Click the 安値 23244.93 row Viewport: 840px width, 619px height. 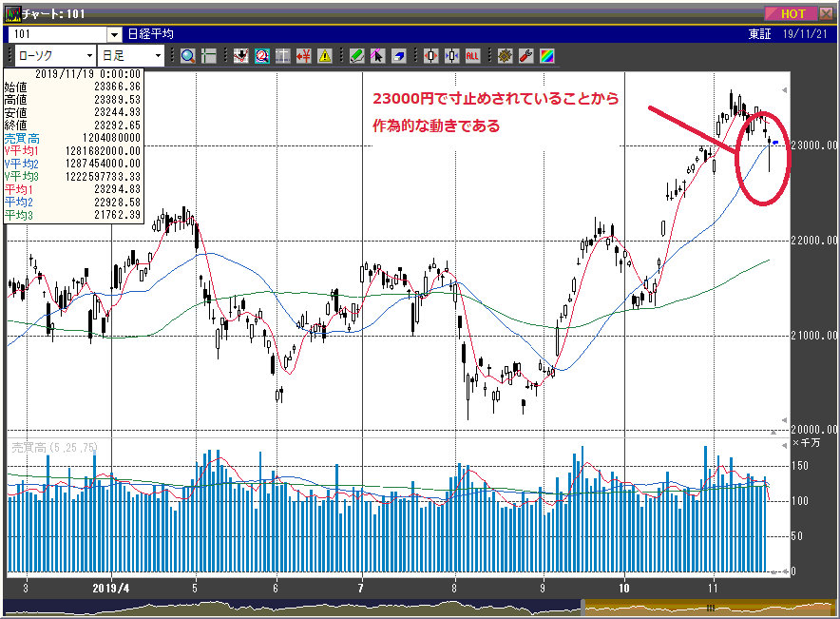coord(73,112)
